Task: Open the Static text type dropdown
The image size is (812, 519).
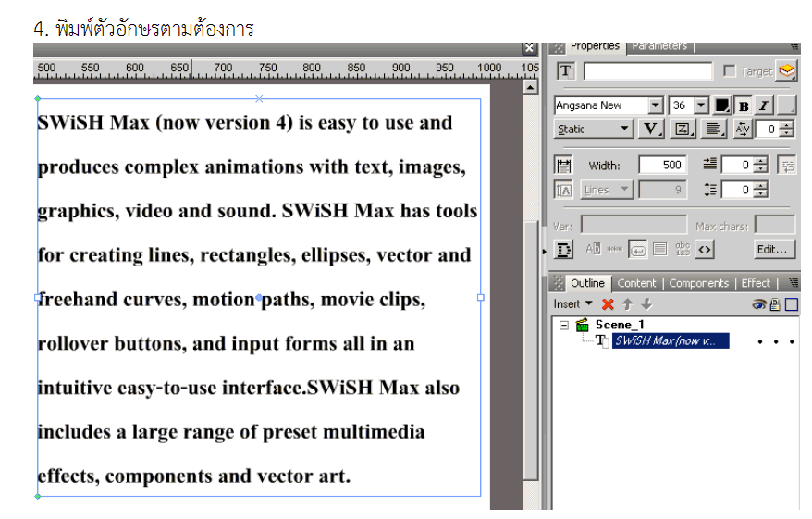Action: (x=594, y=129)
